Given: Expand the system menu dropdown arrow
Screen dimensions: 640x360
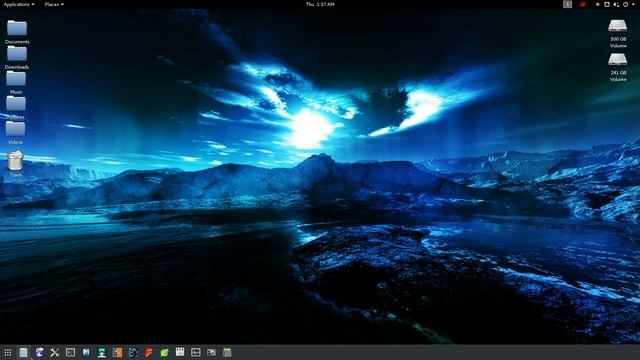Looking at the screenshot, I should [633, 4].
